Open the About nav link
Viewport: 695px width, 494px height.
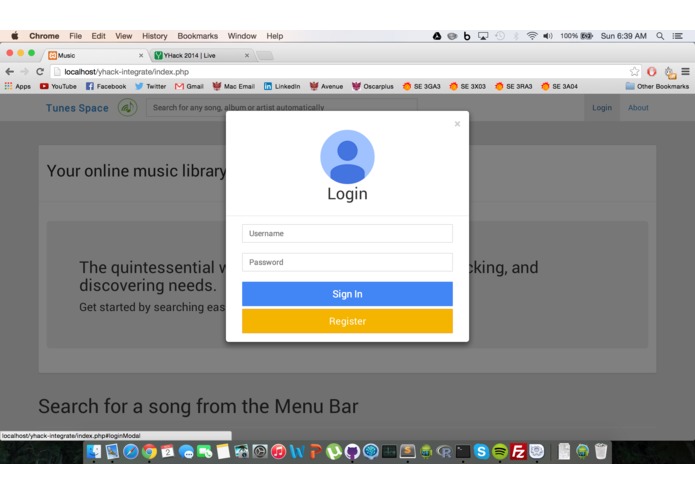point(638,108)
